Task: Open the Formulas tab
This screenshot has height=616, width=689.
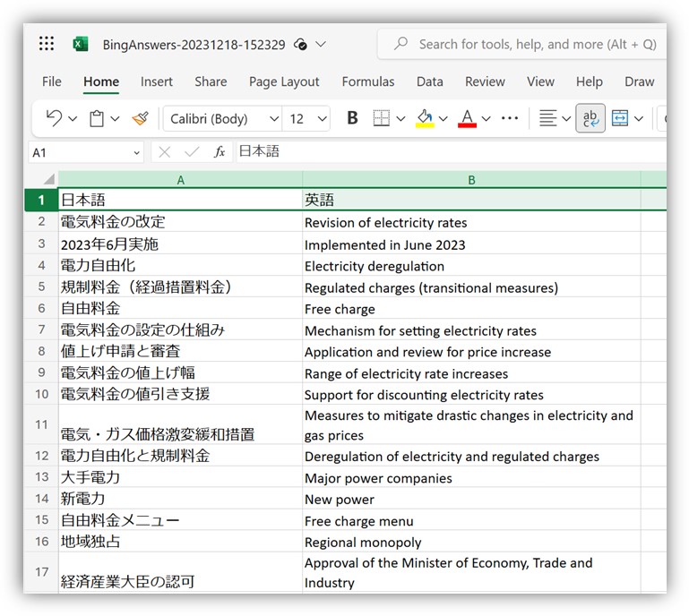Action: [367, 81]
